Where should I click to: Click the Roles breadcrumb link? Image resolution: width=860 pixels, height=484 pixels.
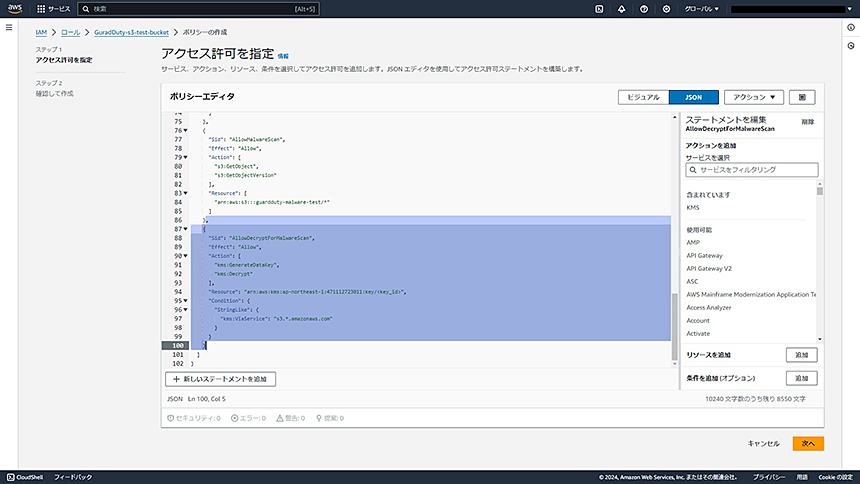[70, 32]
